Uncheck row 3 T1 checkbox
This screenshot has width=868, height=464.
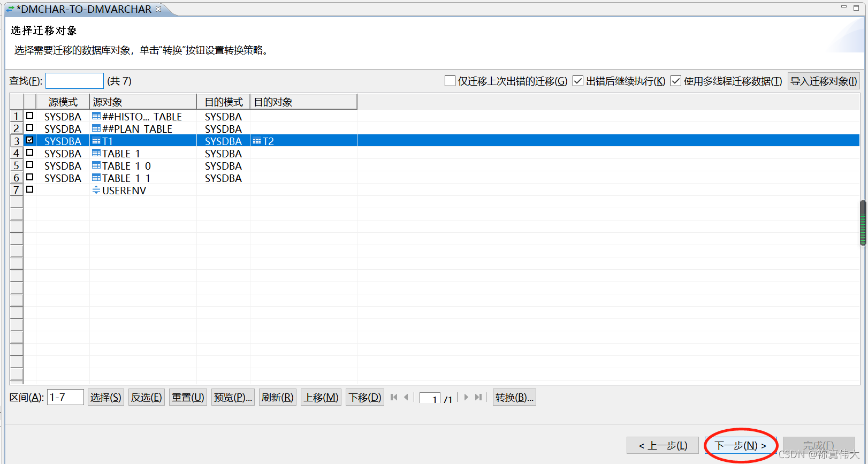(x=30, y=140)
